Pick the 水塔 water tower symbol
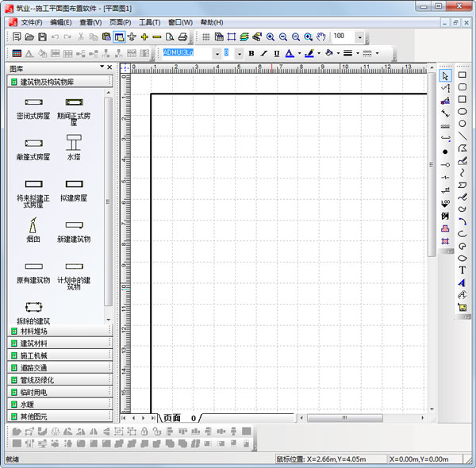Viewport: 476px width, 468px height. [x=74, y=147]
